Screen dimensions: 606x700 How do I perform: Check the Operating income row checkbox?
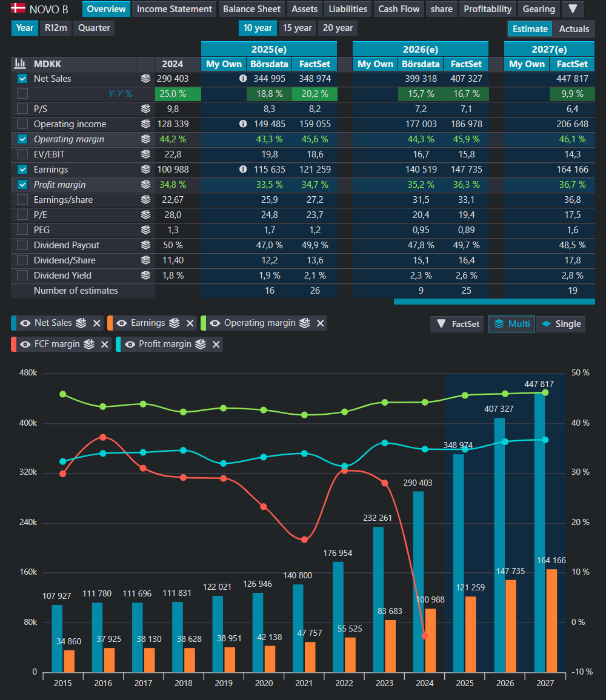22,124
